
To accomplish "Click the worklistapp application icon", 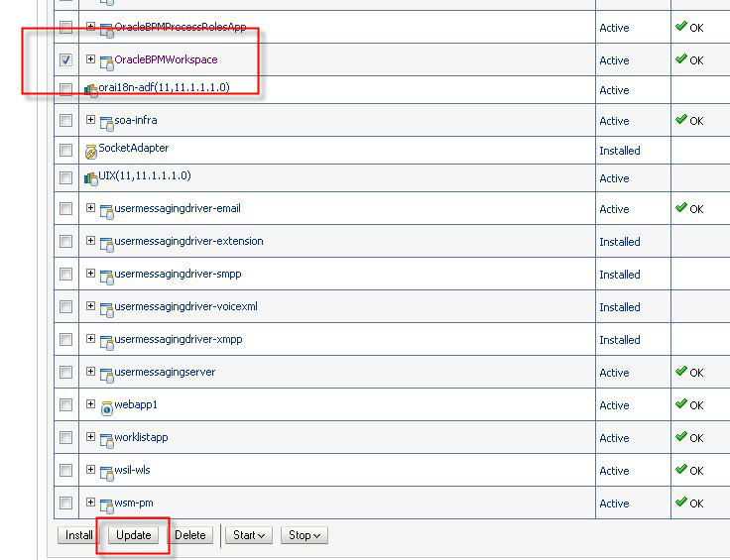I will 107,441.
